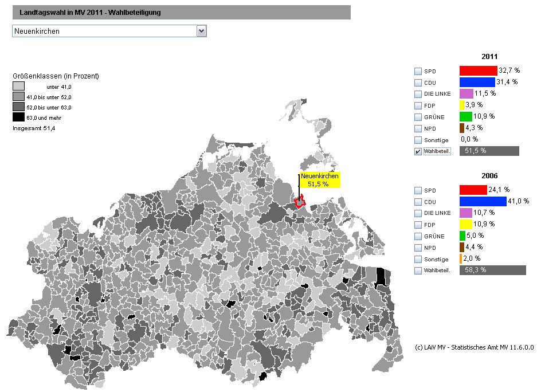Click the black '63,0 und mehr' legend swatch
Viewport: 537px width, 392px height.
pos(18,117)
